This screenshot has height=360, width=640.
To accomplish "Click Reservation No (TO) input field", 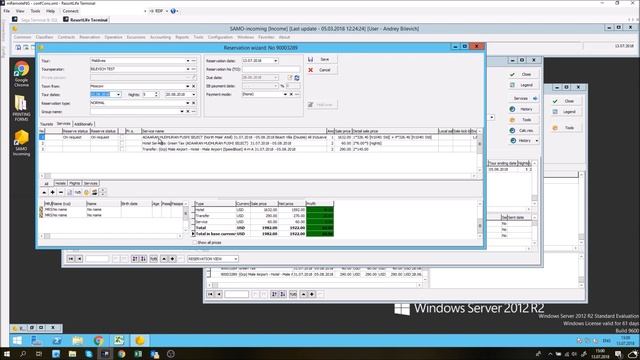I will [271, 69].
